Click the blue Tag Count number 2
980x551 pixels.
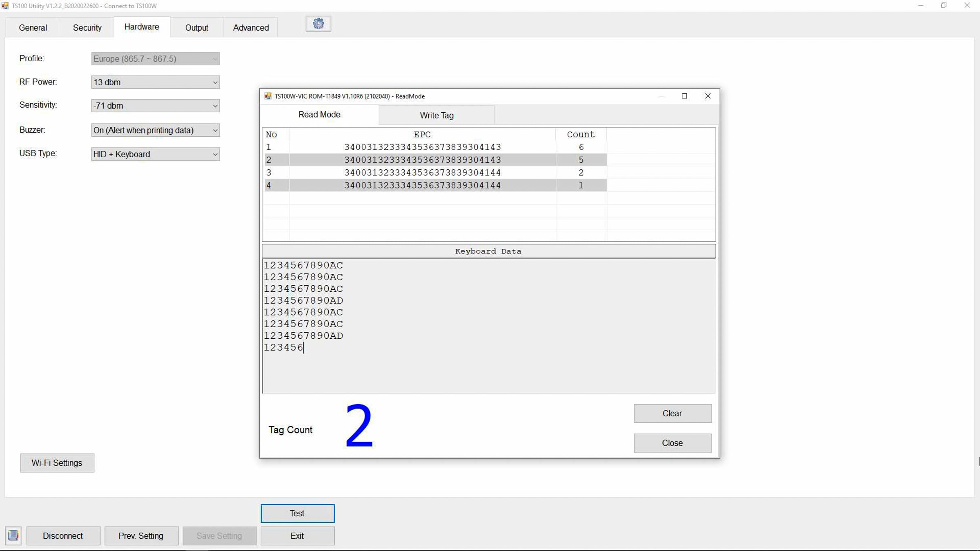tap(359, 426)
